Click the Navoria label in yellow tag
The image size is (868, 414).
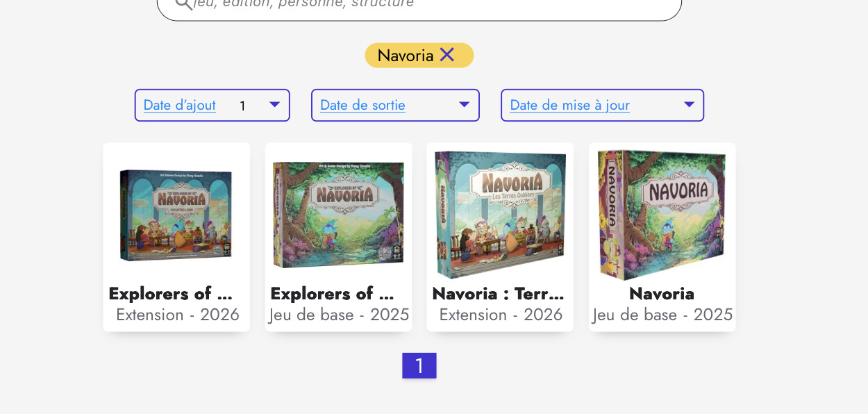(x=406, y=56)
